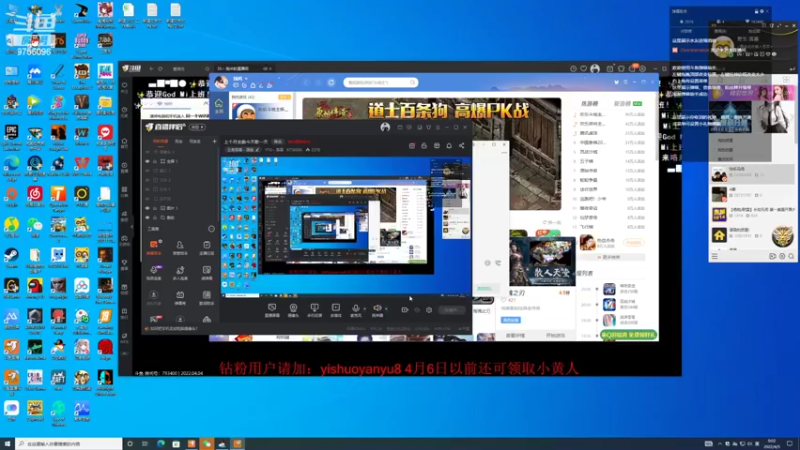Click blue button below game title
The height and width of the screenshot is (450, 800).
tap(511, 320)
